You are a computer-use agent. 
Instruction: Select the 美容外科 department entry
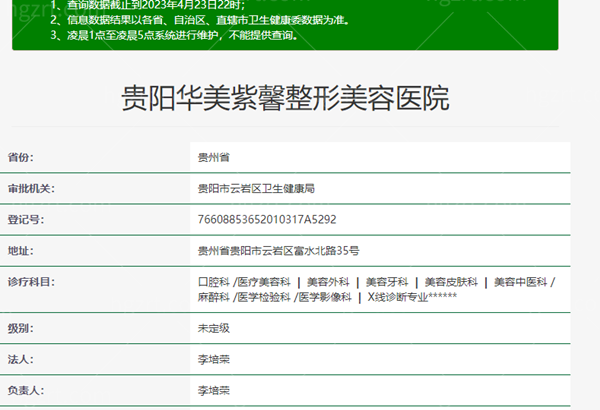pyautogui.click(x=328, y=282)
